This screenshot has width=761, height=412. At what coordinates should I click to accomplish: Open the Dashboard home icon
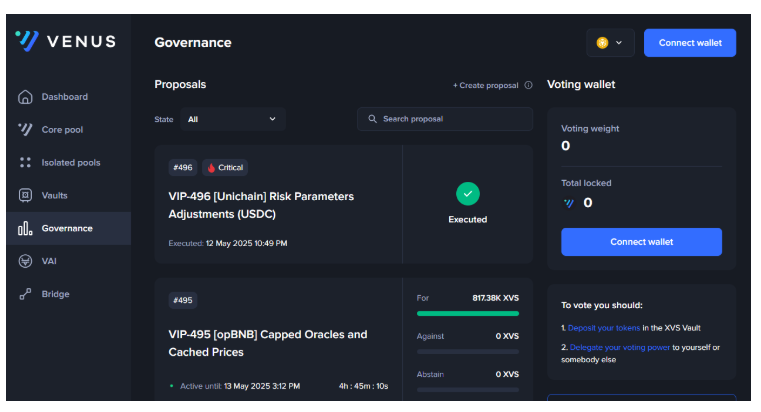(x=25, y=97)
